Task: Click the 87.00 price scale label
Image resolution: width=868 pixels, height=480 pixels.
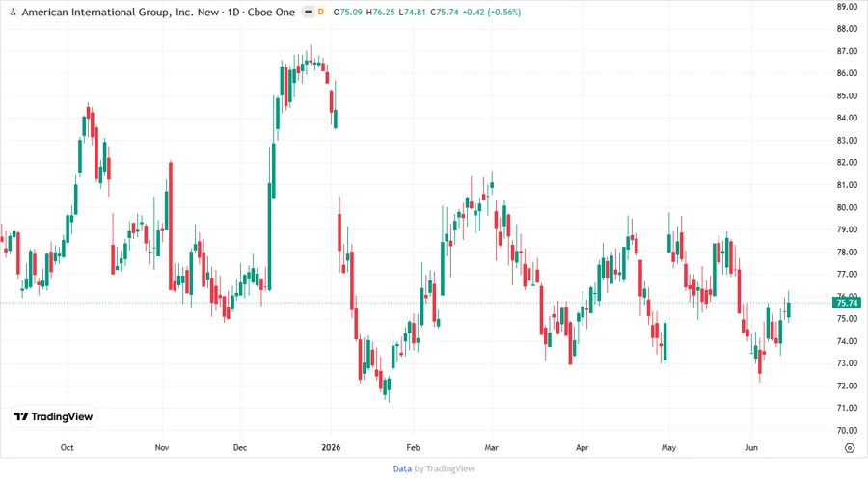Action: tap(847, 51)
